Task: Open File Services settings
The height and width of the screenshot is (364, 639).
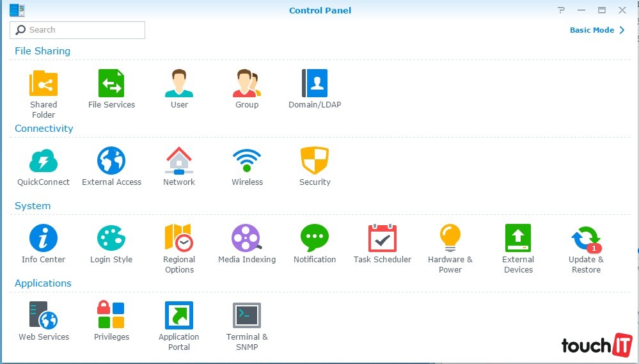Action: pyautogui.click(x=111, y=84)
